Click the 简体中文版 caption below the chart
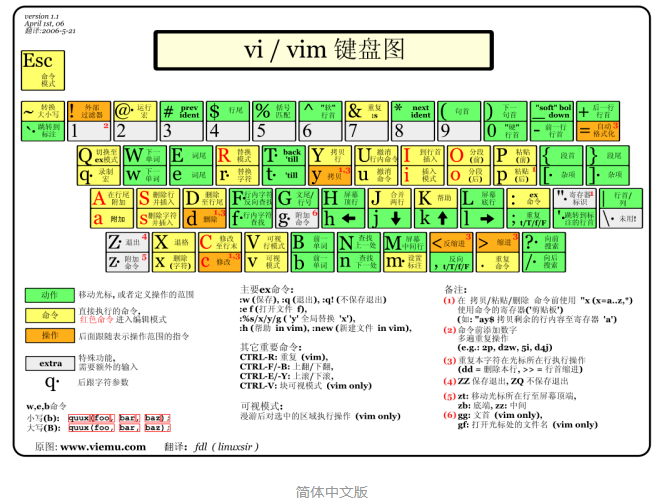Image resolution: width=653 pixels, height=502 pixels. click(331, 491)
